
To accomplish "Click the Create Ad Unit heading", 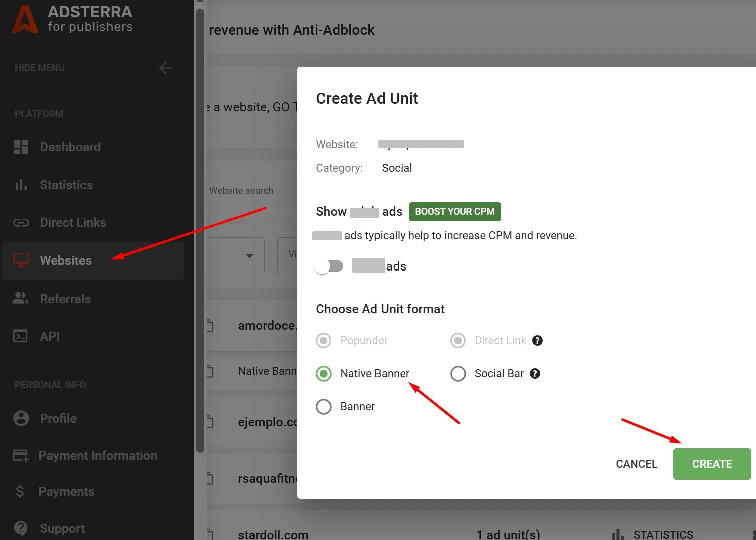I will 367,99.
